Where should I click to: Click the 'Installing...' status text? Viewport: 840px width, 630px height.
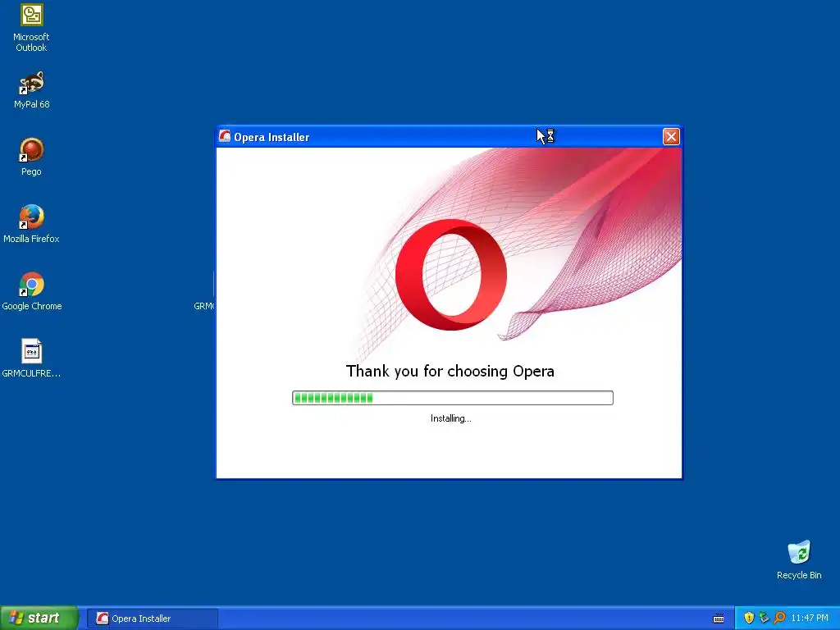pos(451,418)
